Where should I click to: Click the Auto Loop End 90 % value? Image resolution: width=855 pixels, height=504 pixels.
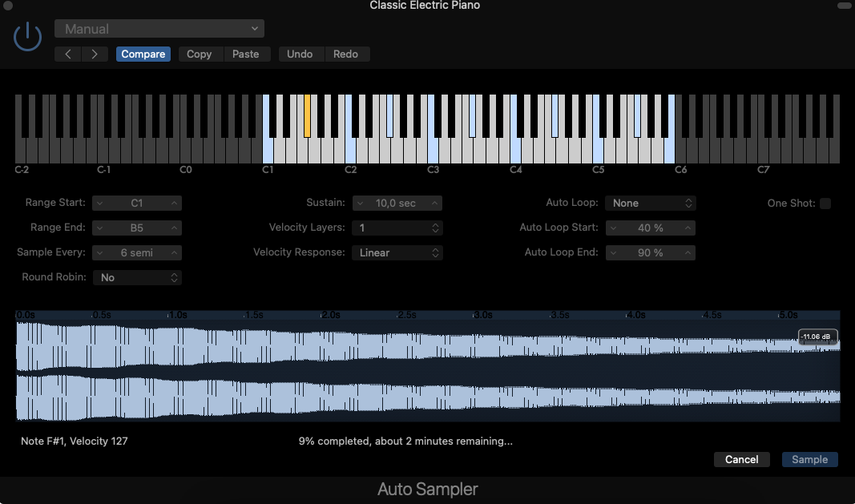pyautogui.click(x=651, y=252)
